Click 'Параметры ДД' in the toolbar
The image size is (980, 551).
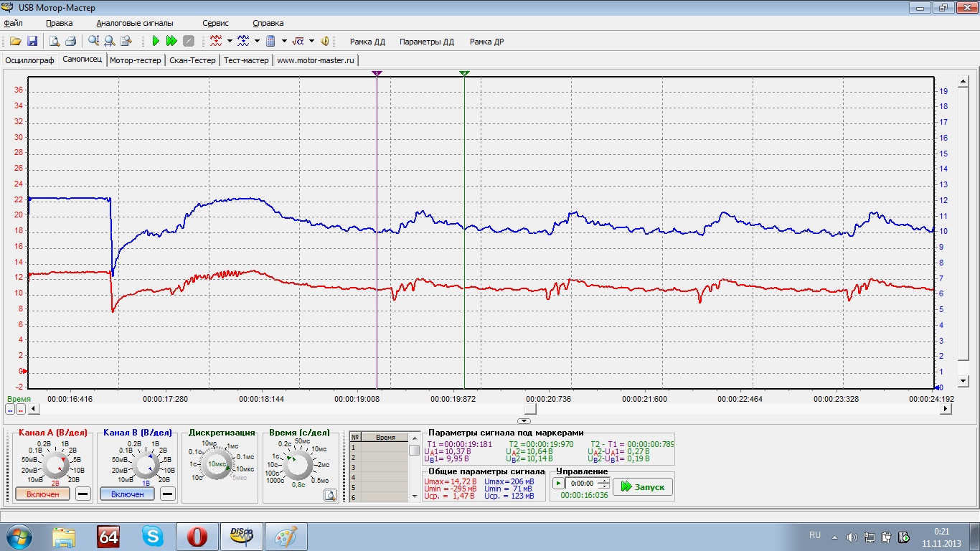[x=427, y=42]
